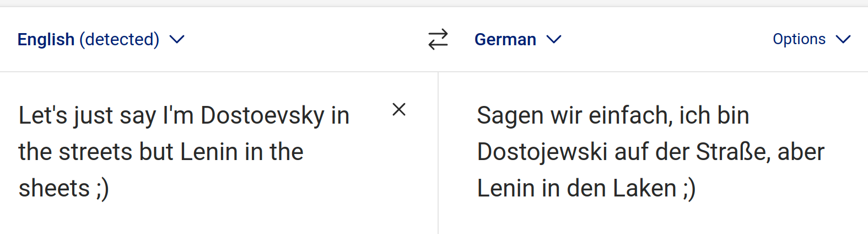Expand chevron beside German
This screenshot has width=868, height=234.
[x=553, y=40]
